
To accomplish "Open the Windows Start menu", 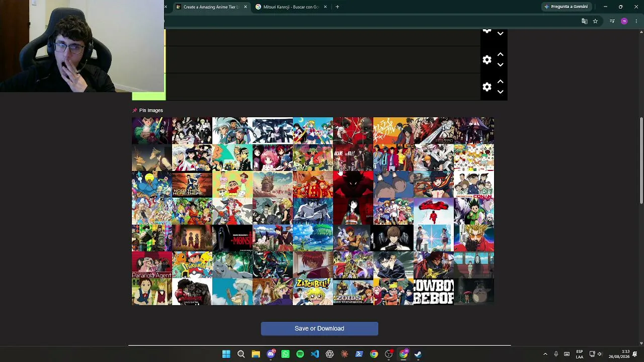I will 226,354.
